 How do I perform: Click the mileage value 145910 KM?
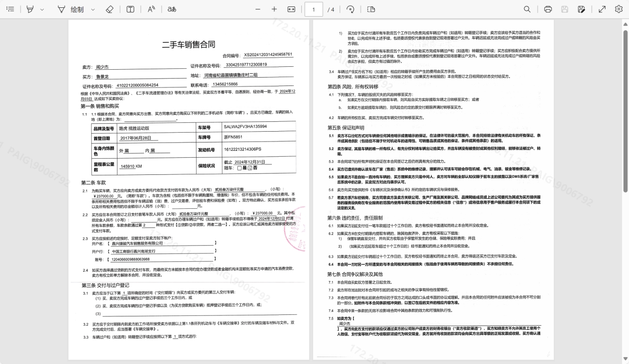click(x=131, y=167)
